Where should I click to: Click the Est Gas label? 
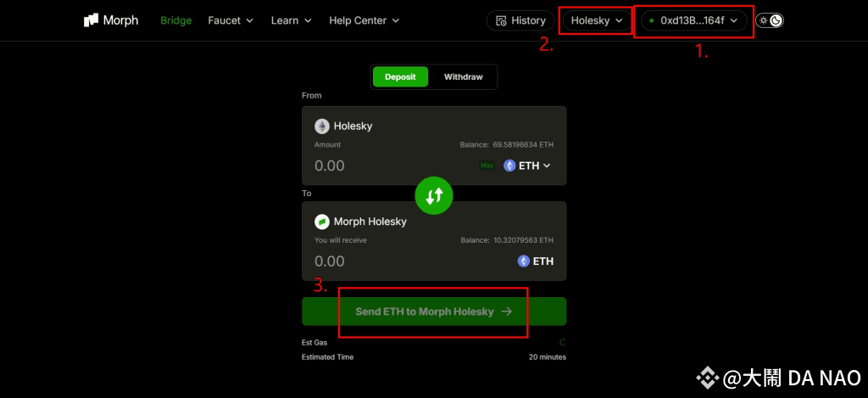(314, 343)
